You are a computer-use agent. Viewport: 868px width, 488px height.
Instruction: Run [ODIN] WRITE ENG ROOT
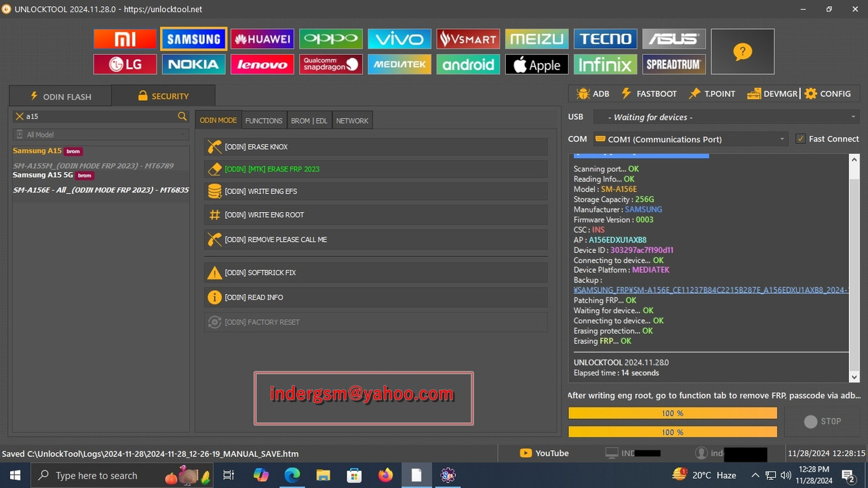[x=376, y=215]
